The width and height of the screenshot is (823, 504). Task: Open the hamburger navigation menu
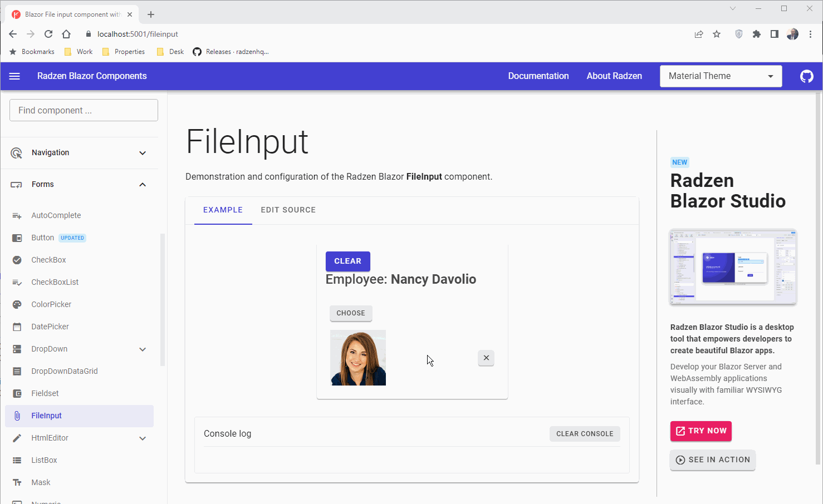14,76
